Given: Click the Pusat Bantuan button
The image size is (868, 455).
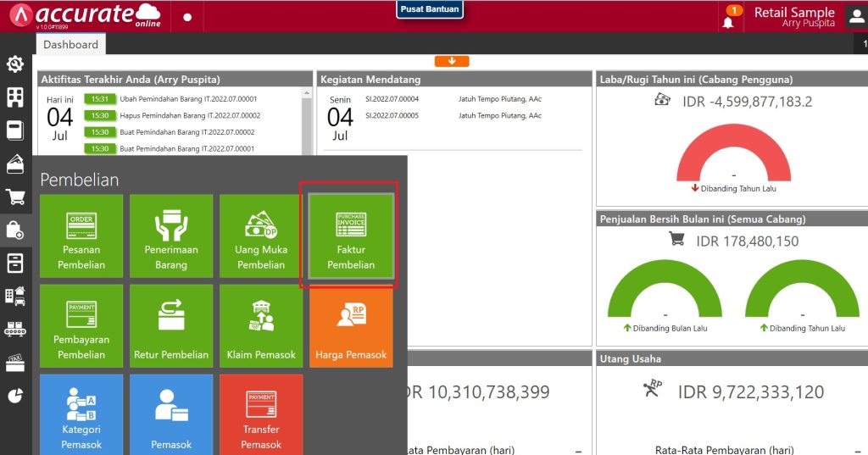Looking at the screenshot, I should pos(430,10).
